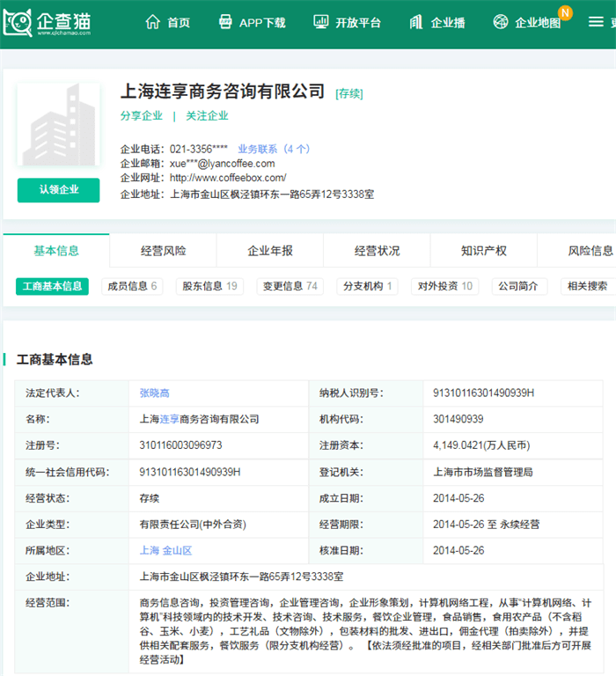Select the 基本信息 tab
Image resolution: width=616 pixels, height=676 pixels.
click(56, 251)
